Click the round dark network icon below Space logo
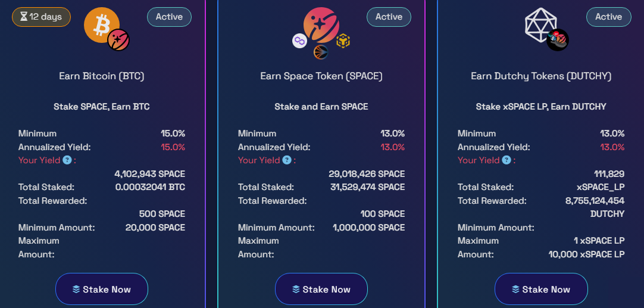 pos(321,52)
